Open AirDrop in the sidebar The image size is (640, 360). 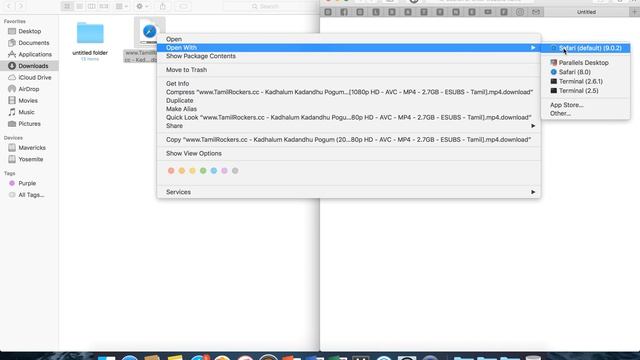[x=29, y=89]
